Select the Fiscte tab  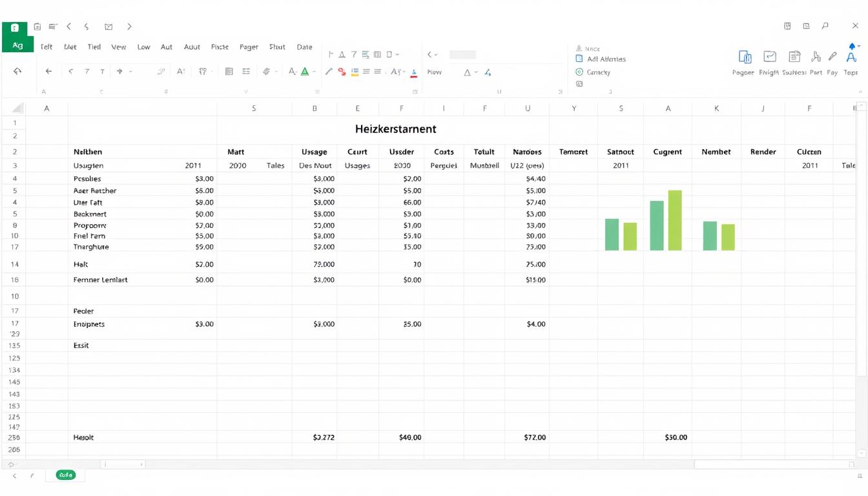[x=220, y=47]
